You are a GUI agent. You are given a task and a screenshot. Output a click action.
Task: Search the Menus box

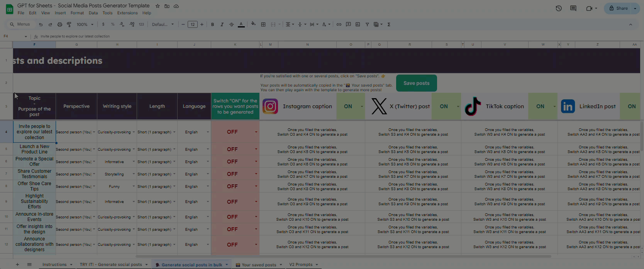(x=21, y=24)
